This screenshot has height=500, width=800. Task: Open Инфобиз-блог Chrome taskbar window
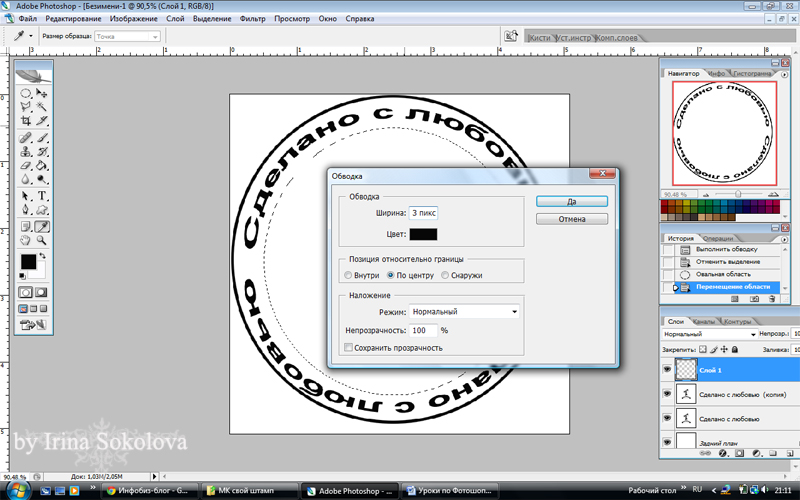152,491
